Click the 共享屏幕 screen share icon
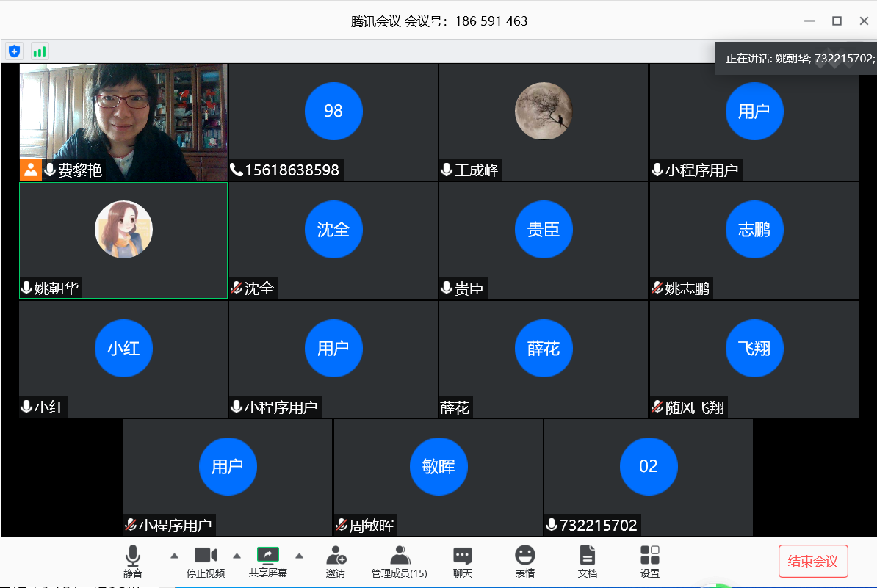877x588 pixels. click(x=268, y=556)
